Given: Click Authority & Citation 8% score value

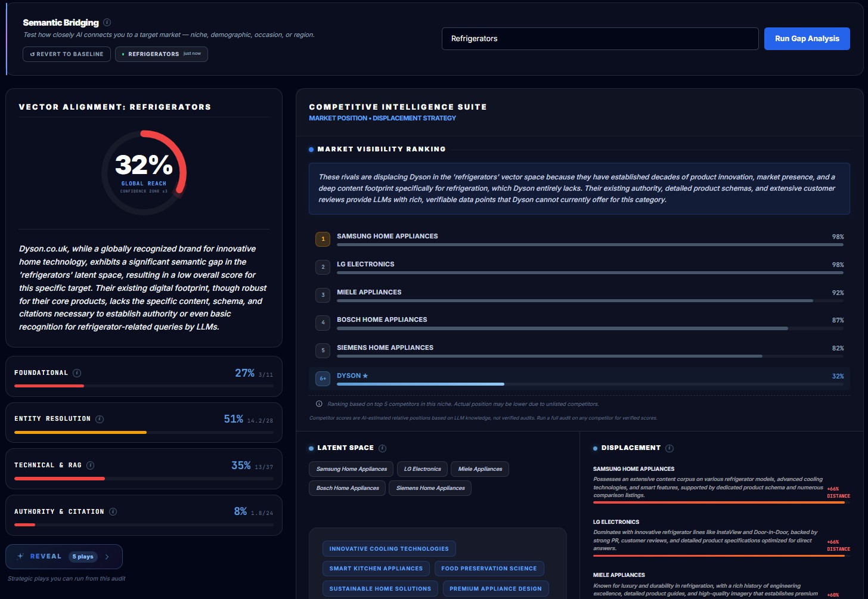Looking at the screenshot, I should [x=240, y=511].
